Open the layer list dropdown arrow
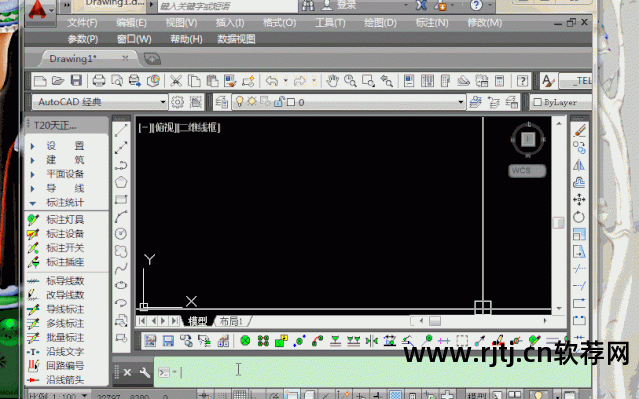Viewport: 639px width, 399px height. point(461,102)
